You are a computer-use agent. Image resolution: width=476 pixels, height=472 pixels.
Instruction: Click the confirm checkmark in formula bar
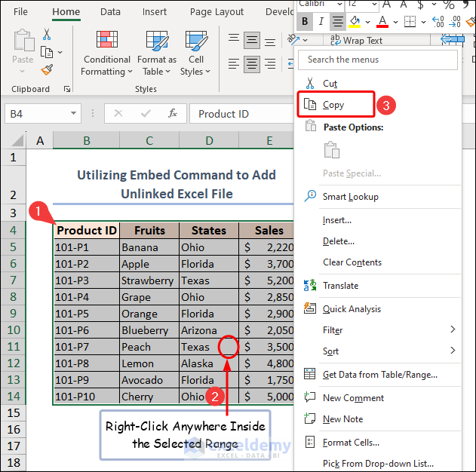146,113
